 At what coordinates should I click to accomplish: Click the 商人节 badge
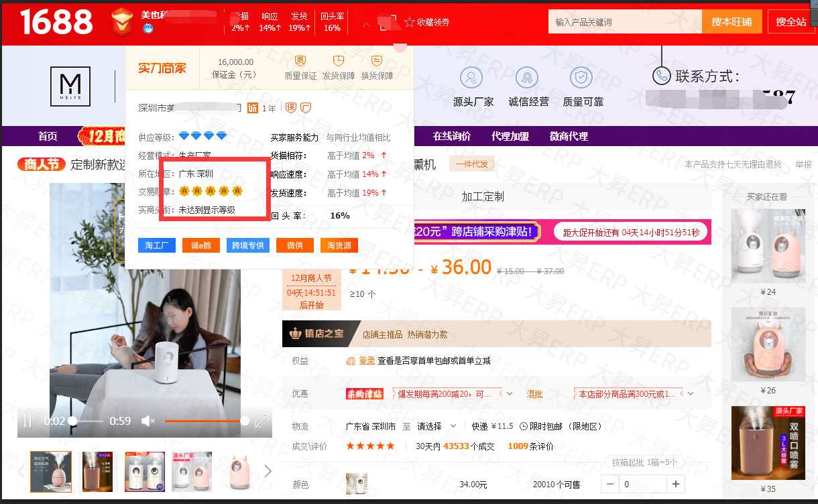pos(42,164)
